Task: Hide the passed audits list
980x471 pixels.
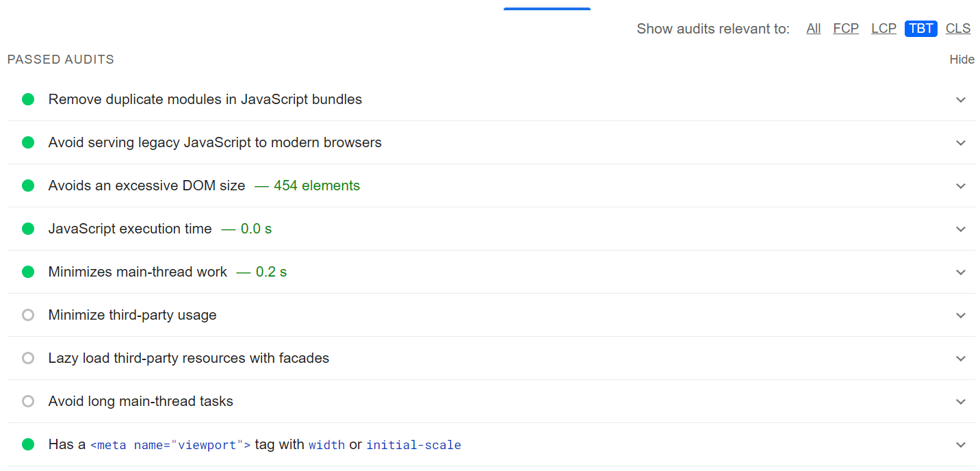Action: (x=962, y=60)
